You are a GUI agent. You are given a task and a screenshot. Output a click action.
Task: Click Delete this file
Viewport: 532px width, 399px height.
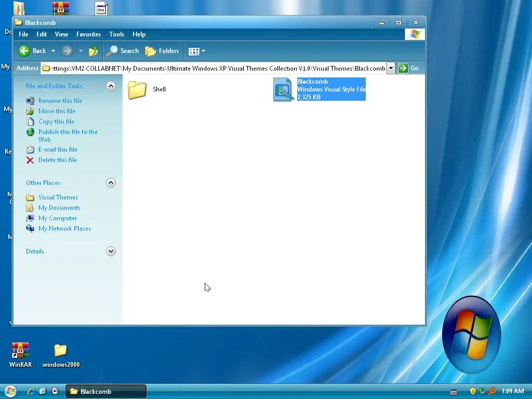(57, 160)
